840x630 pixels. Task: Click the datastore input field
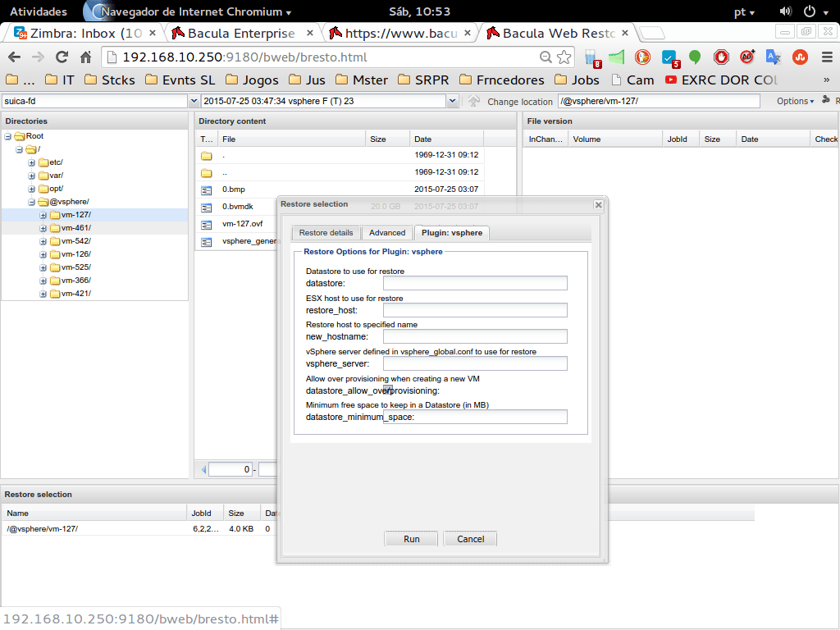click(475, 283)
